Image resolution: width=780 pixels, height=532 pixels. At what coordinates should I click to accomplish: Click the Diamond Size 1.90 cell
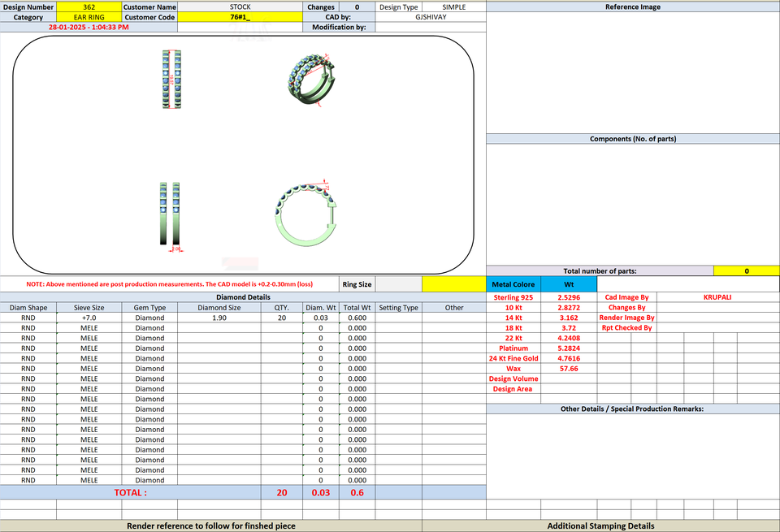click(219, 318)
